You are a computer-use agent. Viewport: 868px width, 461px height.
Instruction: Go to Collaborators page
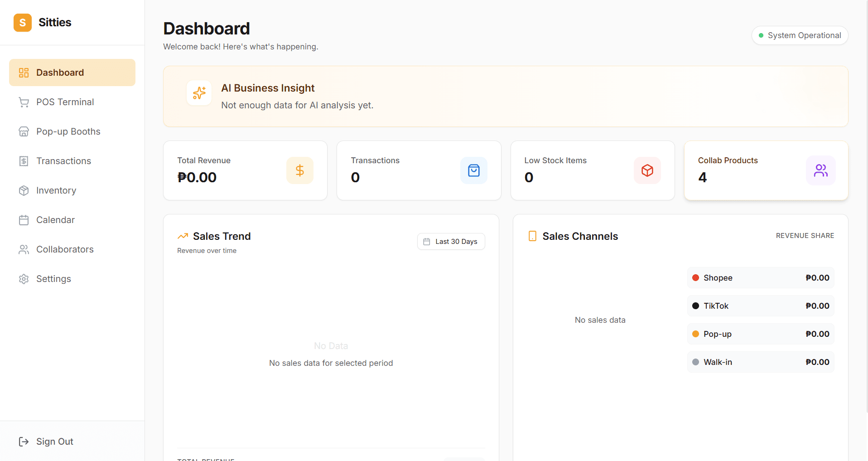tap(72, 249)
